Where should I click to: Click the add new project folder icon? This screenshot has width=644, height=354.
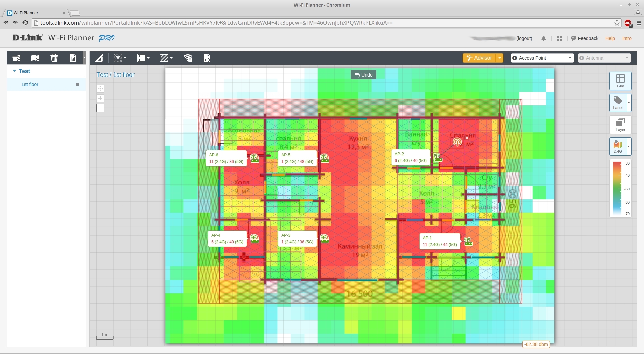16,58
